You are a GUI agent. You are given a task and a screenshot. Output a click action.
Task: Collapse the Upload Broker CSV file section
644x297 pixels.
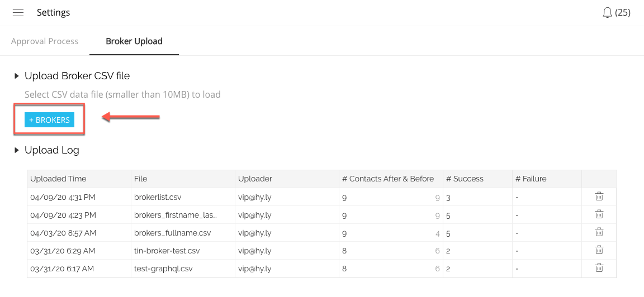[x=17, y=76]
